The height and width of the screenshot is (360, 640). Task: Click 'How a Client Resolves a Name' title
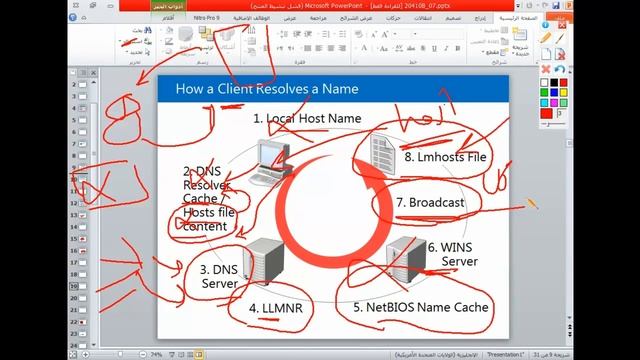pyautogui.click(x=267, y=89)
